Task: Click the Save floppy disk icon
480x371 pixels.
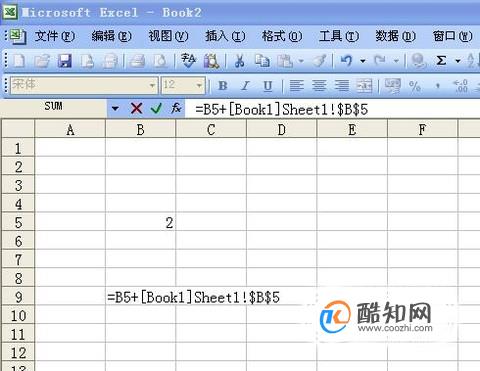Action: pyautogui.click(x=65, y=61)
